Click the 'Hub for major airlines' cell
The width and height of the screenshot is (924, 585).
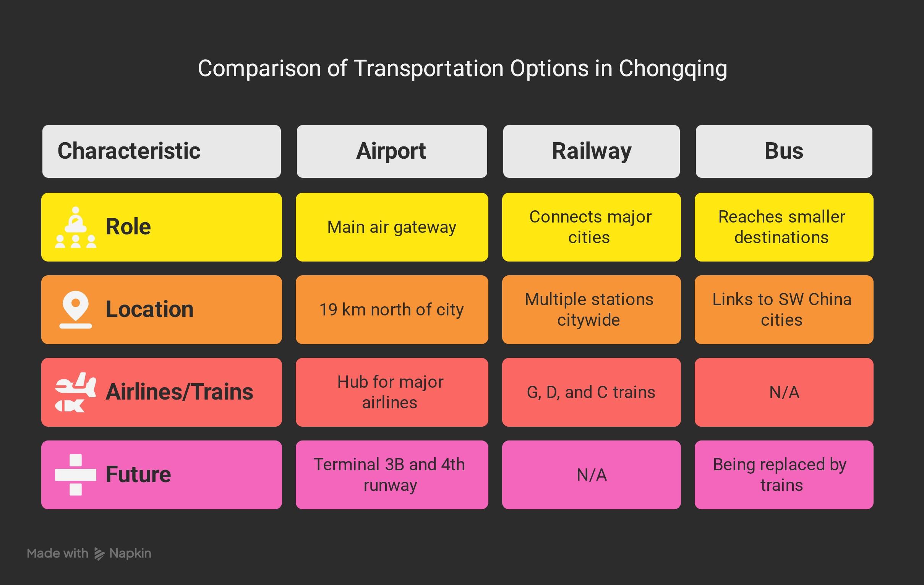392,392
